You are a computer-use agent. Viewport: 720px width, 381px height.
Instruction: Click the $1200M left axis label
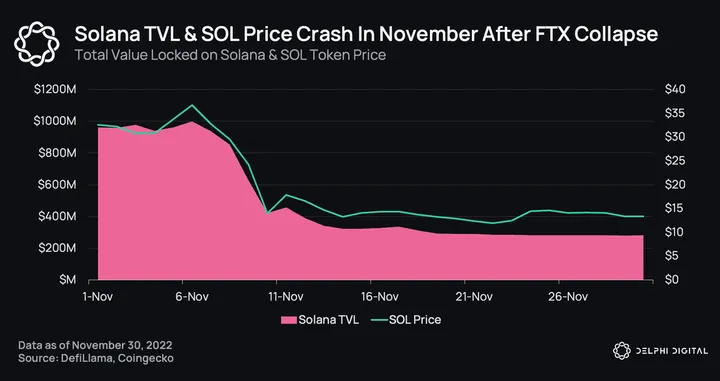[x=55, y=90]
